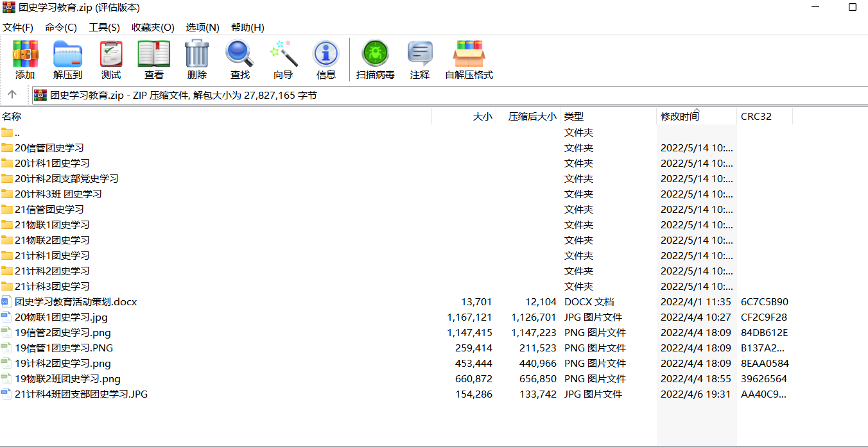Sort by the Modified time (修改时间) column
868x447 pixels.
tap(680, 117)
